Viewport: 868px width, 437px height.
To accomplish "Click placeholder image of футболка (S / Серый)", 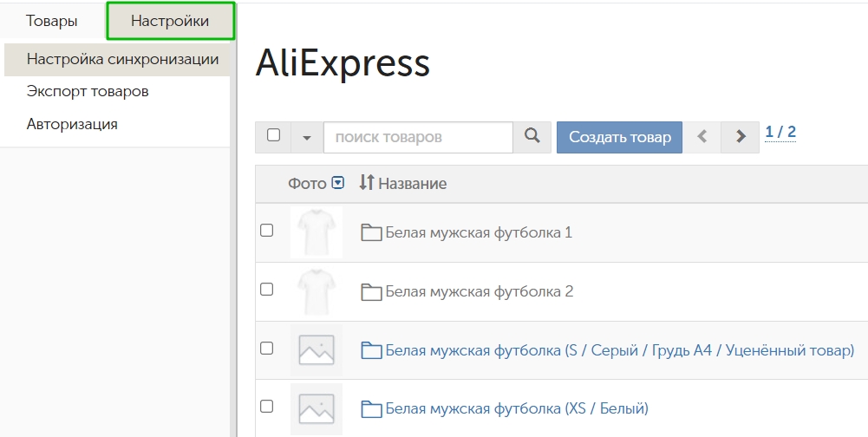I will point(317,350).
